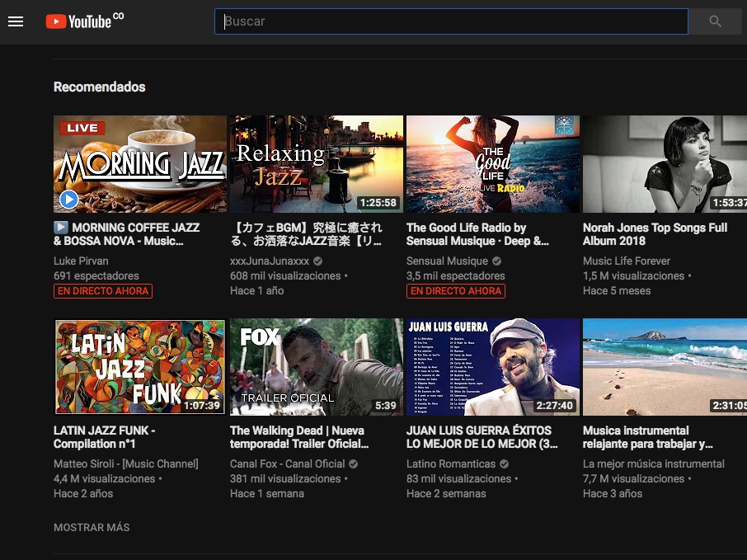This screenshot has width=747, height=560.
Task: Open The Good Life Radio thumbnail
Action: click(x=493, y=164)
